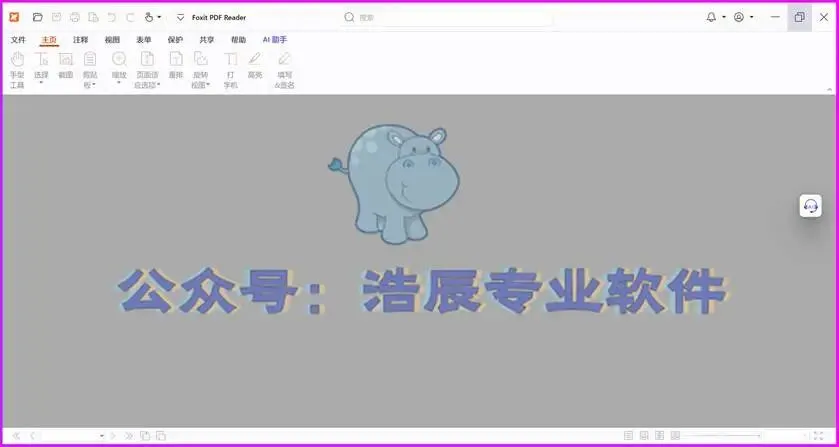Viewport: 839px width, 447px height.
Task: Switch to the 注释 tab
Action: pyautogui.click(x=81, y=40)
